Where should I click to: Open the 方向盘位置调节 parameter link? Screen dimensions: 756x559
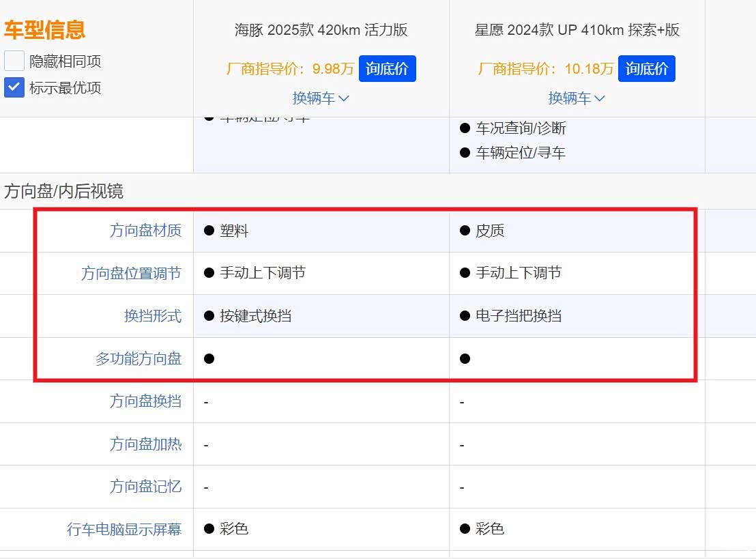pyautogui.click(x=131, y=274)
